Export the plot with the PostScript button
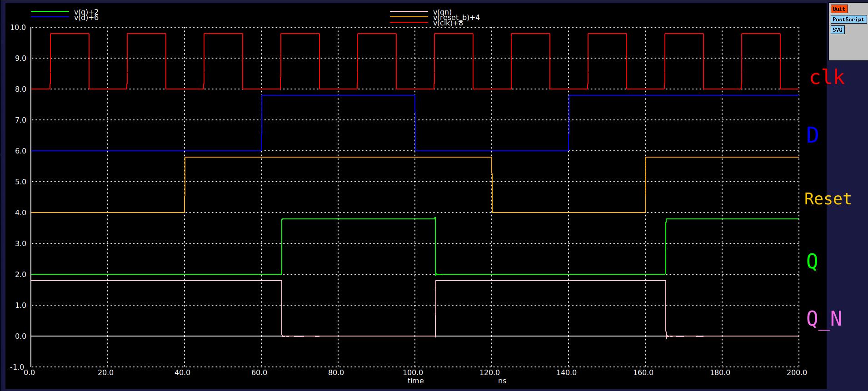Screen dimensions: 868x391 (848, 20)
